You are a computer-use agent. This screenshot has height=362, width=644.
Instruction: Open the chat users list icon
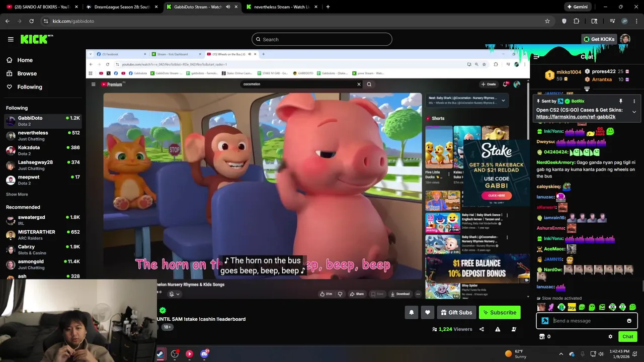pyautogui.click(x=514, y=329)
